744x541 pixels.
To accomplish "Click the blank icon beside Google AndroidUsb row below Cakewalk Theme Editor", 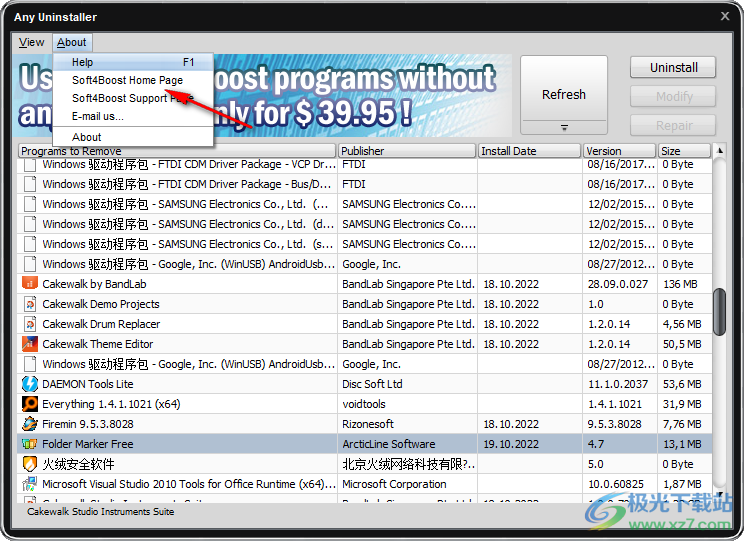I will (29, 364).
